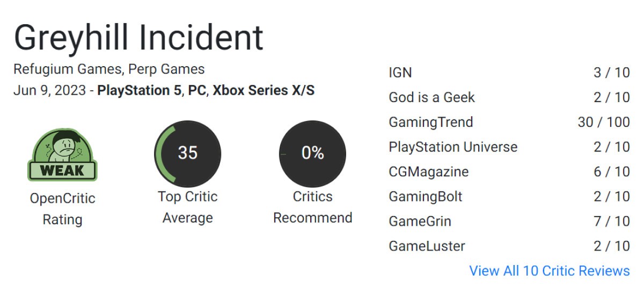
Task: Click GameGrin's 7 / 10 score
Action: click(612, 221)
